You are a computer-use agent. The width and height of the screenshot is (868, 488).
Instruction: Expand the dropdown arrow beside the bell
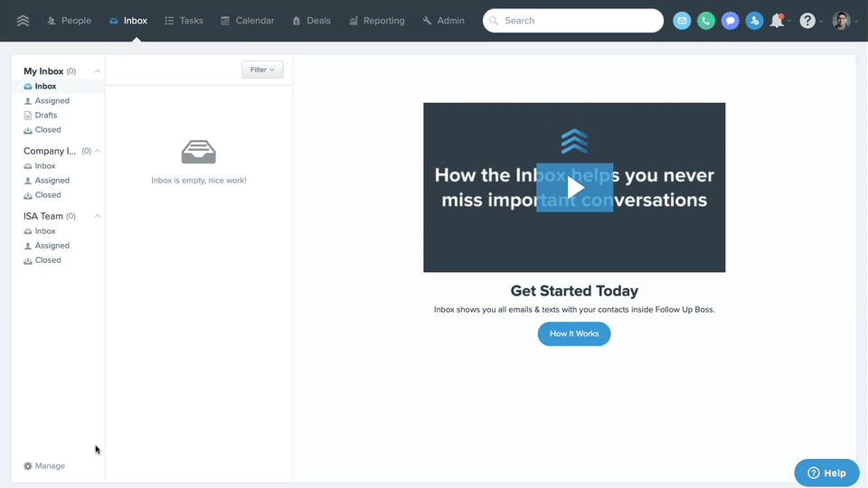tap(788, 21)
